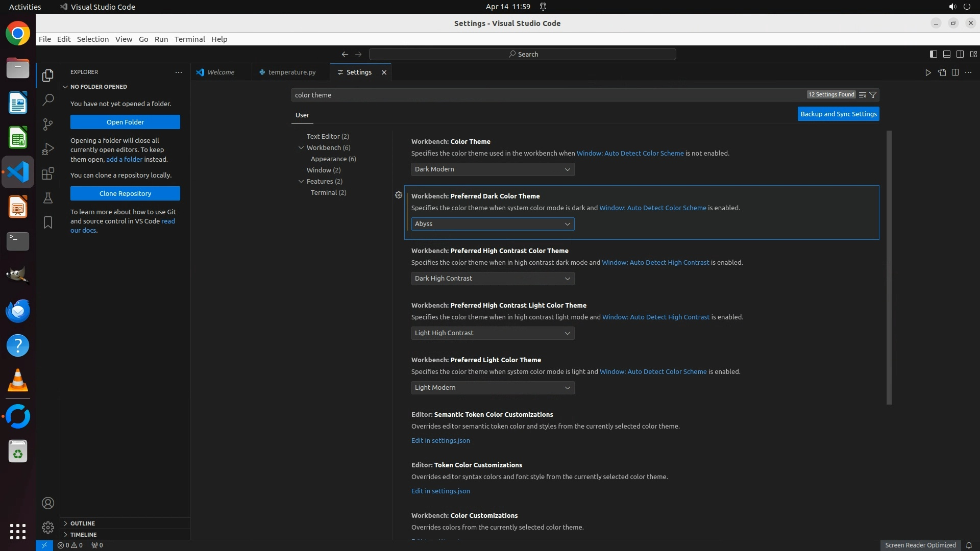Click Backup and Sync Settings button

tap(838, 114)
